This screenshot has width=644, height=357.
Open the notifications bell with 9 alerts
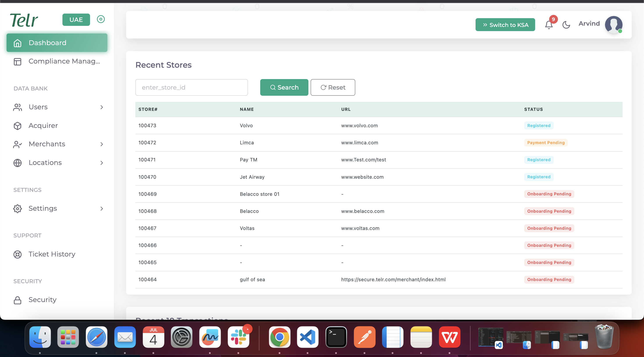549,25
